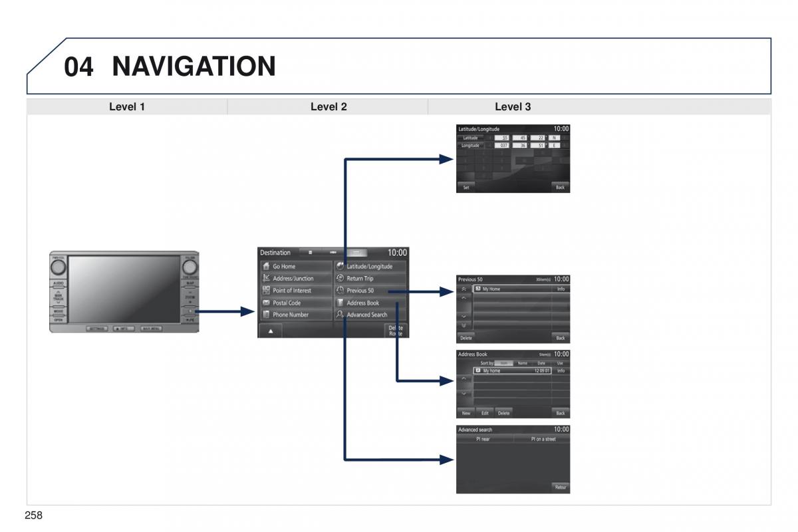The image size is (798, 532).
Task: Tap Back in Address Book
Action: click(561, 413)
